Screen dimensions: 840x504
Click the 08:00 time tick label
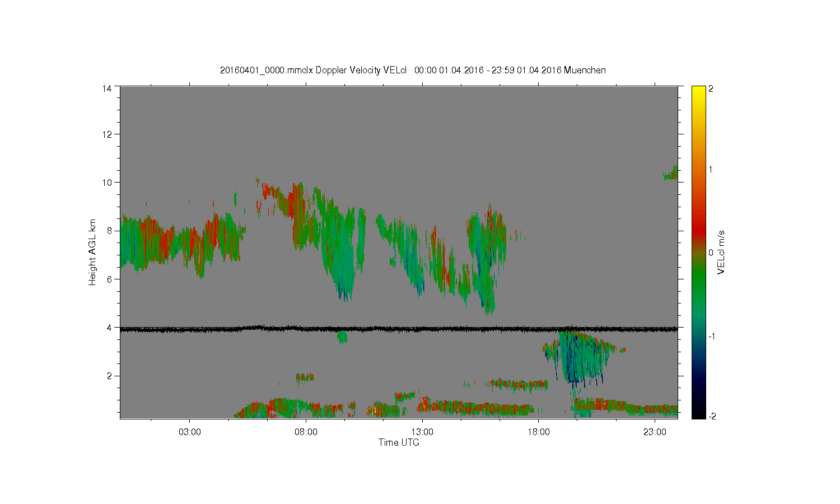pyautogui.click(x=306, y=432)
